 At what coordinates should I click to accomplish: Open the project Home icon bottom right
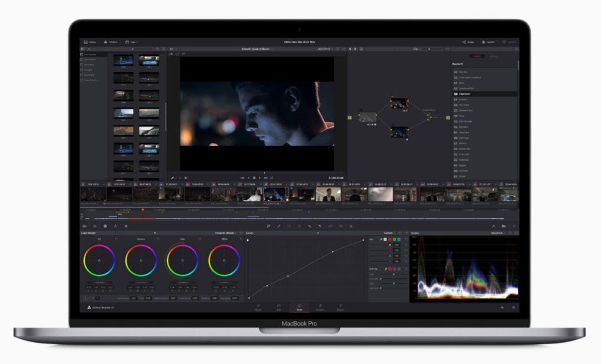(x=503, y=307)
